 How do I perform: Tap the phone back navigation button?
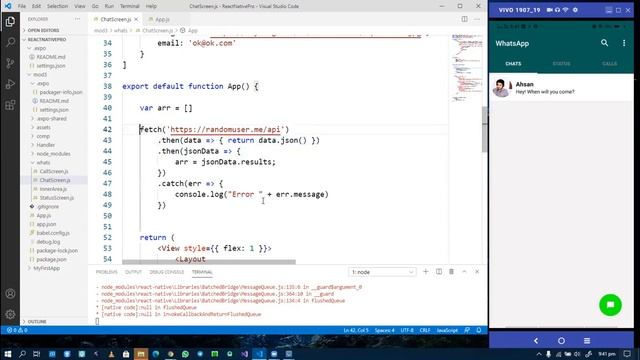coord(536,340)
